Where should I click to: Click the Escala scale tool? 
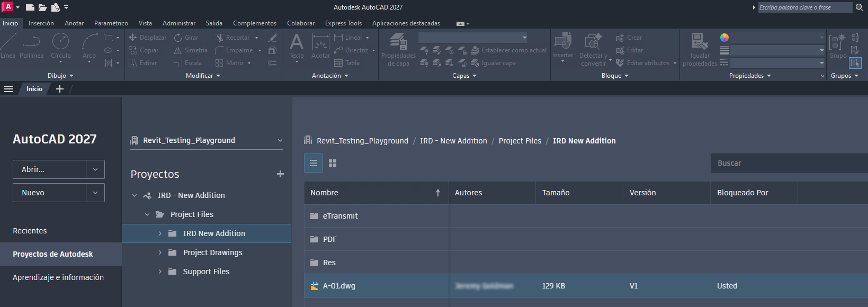pyautogui.click(x=187, y=63)
